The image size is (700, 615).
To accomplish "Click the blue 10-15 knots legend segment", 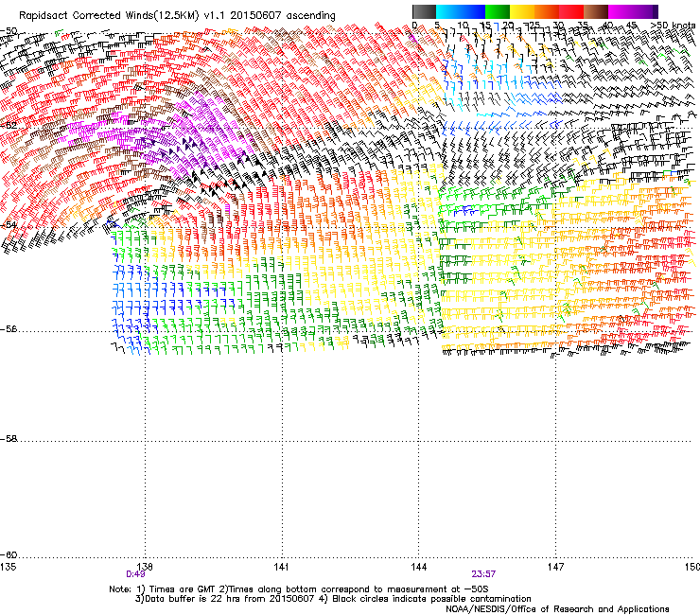I will pyautogui.click(x=473, y=11).
